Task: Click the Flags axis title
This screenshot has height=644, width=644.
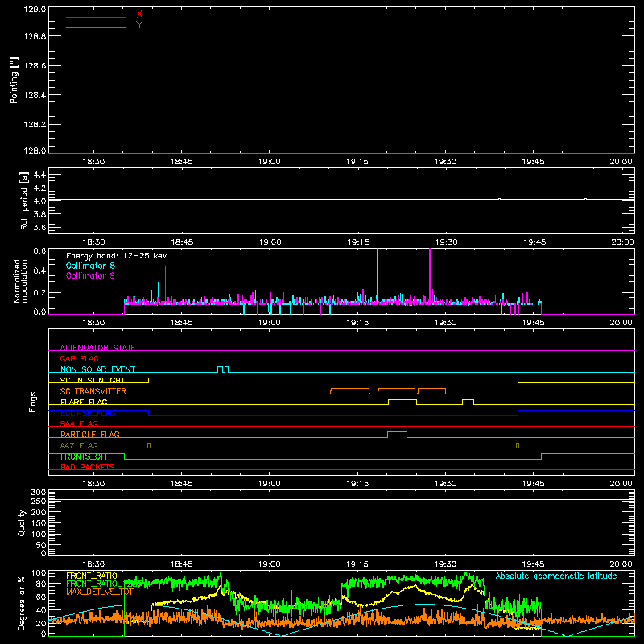Action: tap(33, 402)
